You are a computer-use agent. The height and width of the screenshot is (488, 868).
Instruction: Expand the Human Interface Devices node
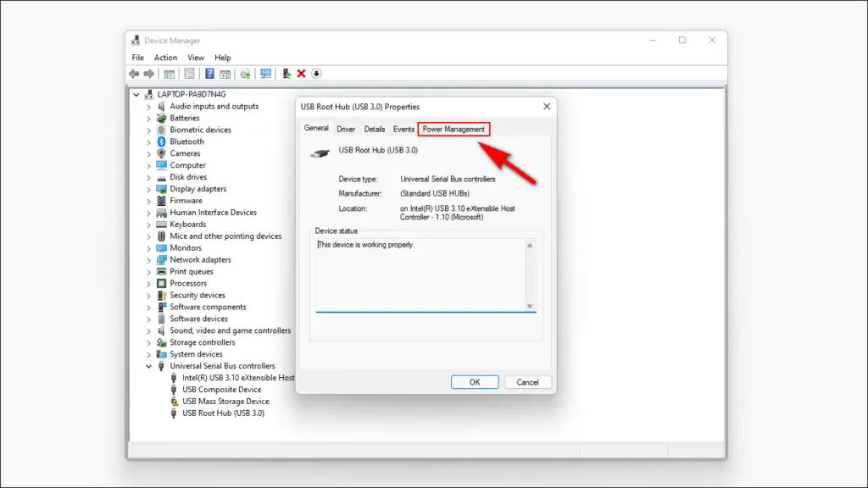point(148,213)
